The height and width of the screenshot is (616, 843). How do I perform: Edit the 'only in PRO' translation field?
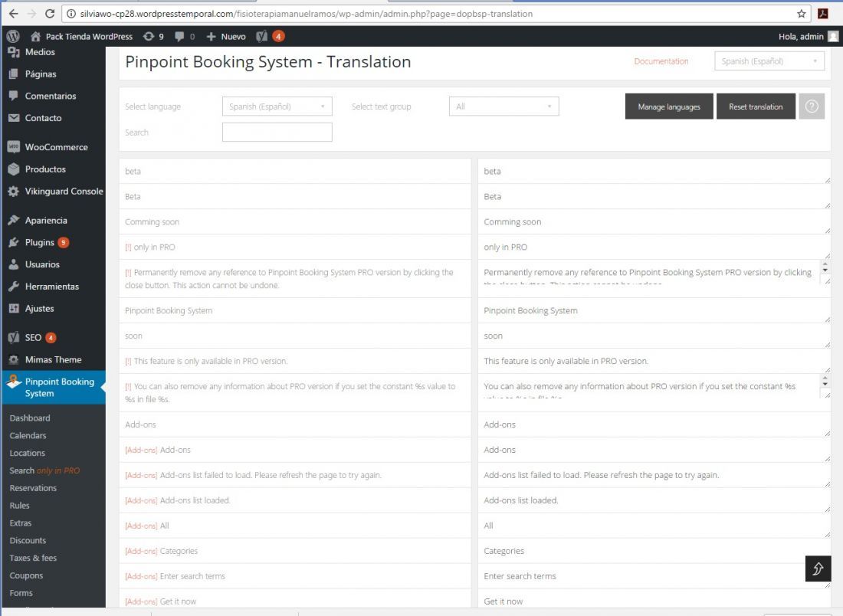tap(654, 247)
